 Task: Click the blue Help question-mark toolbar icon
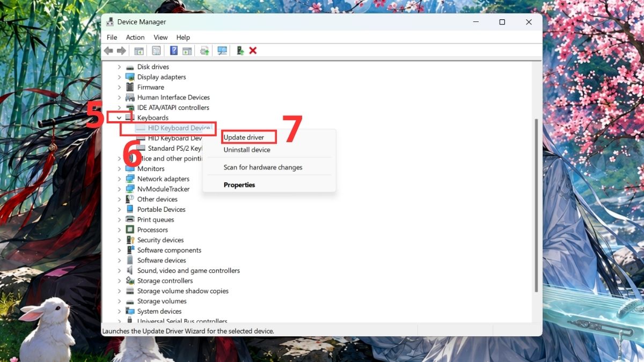point(174,50)
